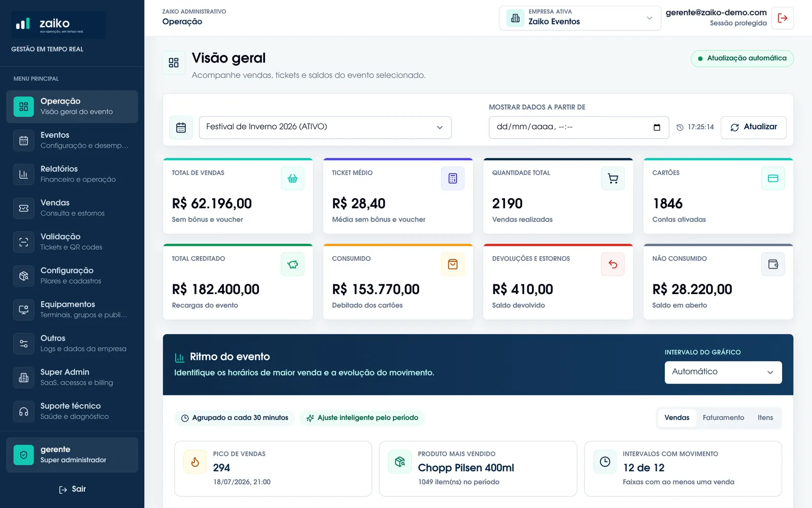The image size is (812, 508).
Task: Go to Relatórios in the sidebar
Action: pos(72,174)
